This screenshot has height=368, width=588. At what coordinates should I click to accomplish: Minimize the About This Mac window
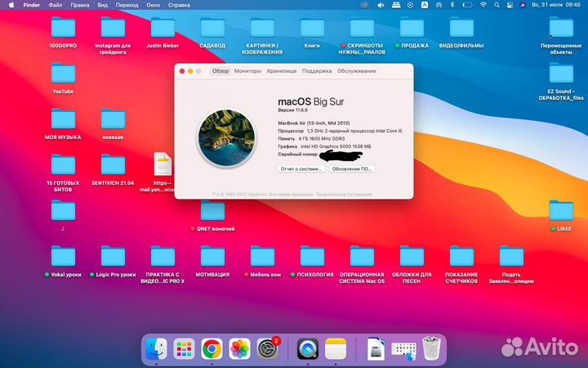190,71
